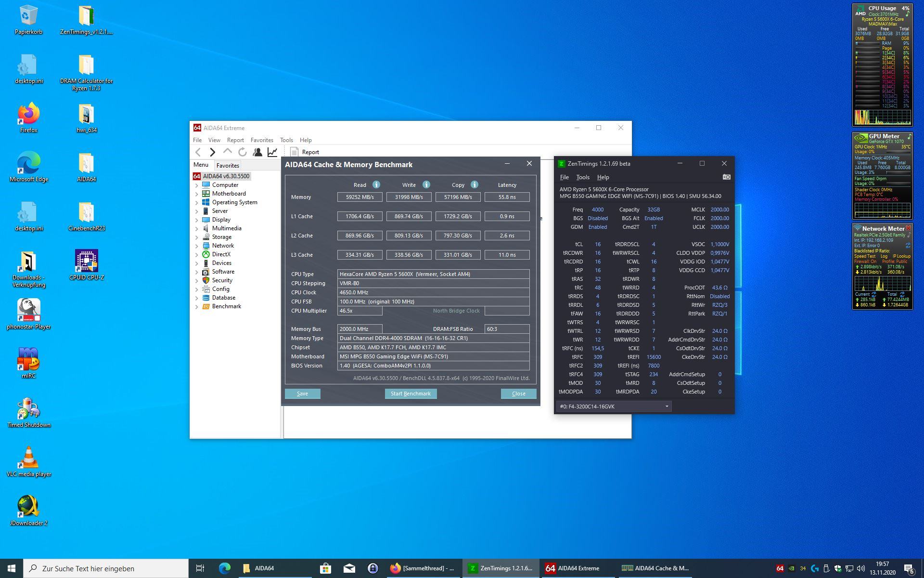Click the volume speaker tray icon
The width and height of the screenshot is (924, 578).
pos(861,568)
